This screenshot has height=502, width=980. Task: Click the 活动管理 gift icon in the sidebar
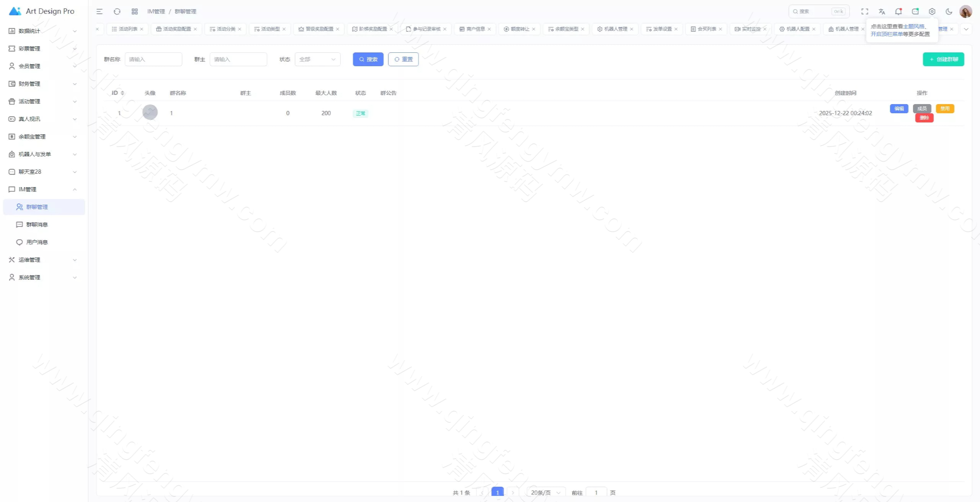tap(12, 101)
